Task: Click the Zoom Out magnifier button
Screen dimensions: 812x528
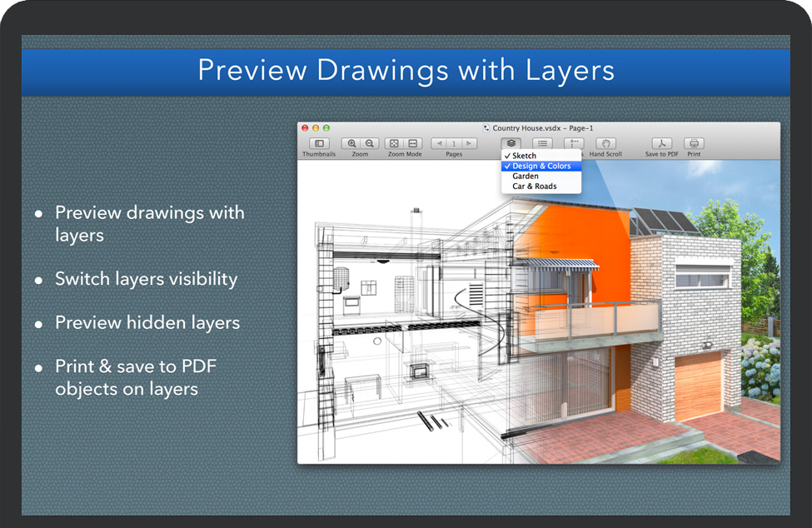Action: (x=370, y=144)
